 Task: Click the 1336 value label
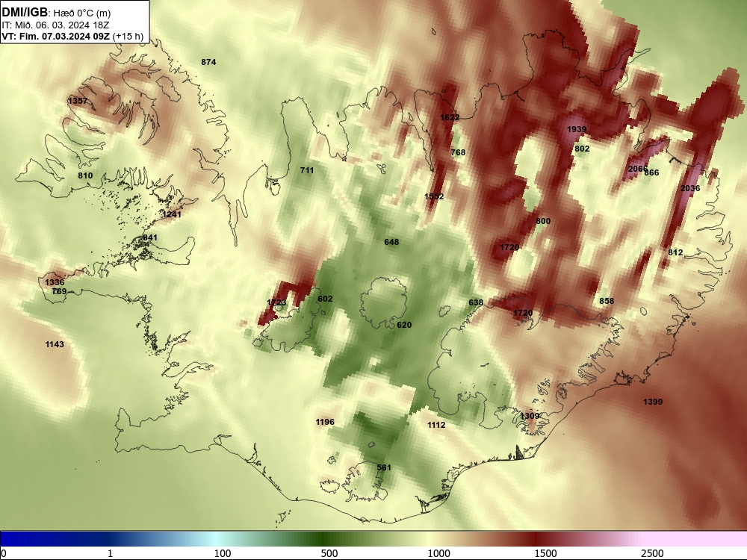click(55, 282)
